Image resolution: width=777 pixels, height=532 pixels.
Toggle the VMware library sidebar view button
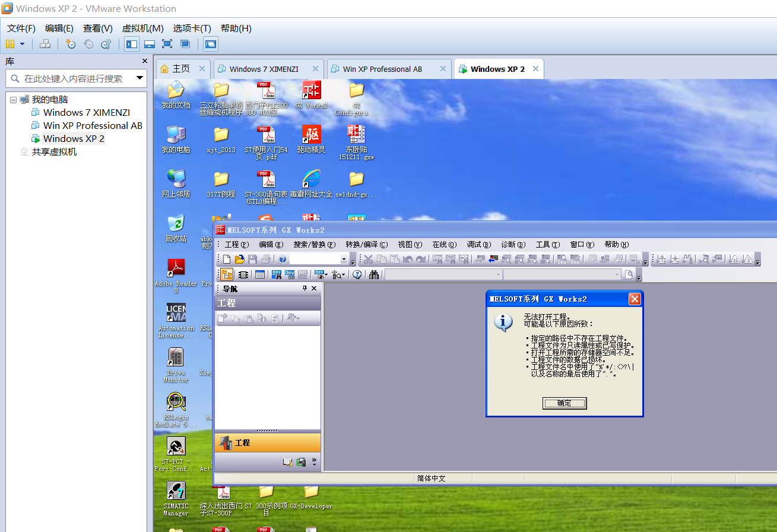point(132,44)
